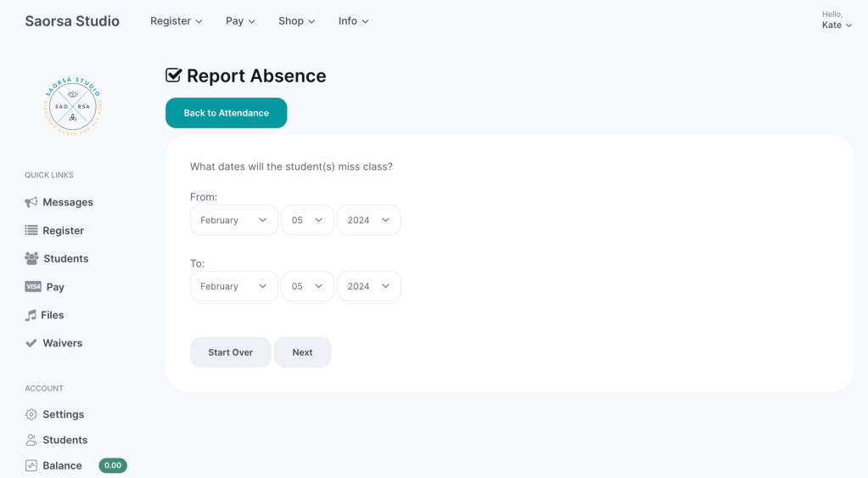Open the Register menu in top navigation

(176, 21)
